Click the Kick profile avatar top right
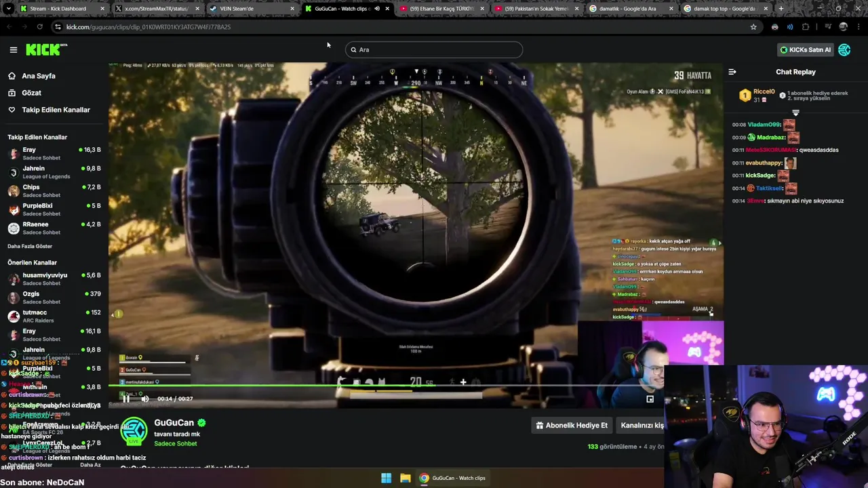Screen dimensions: 868x488 pyautogui.click(x=844, y=49)
